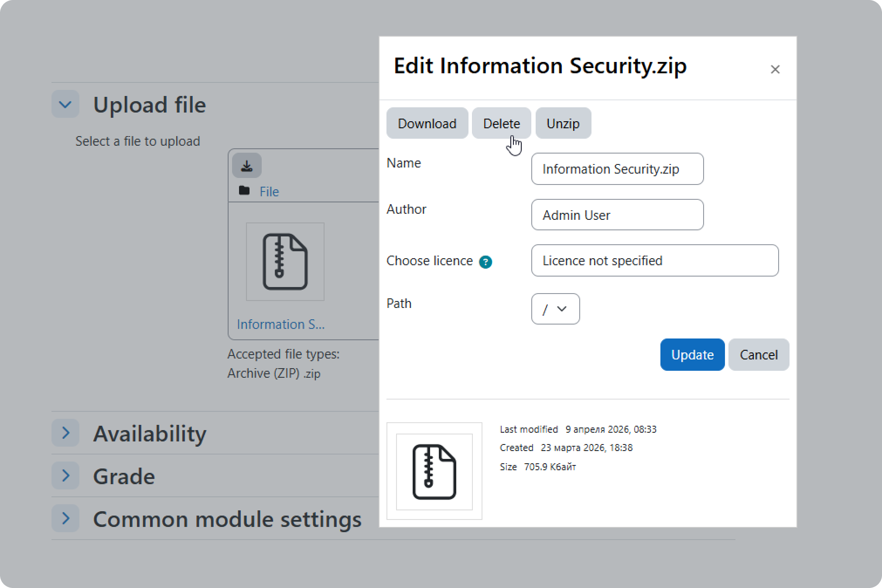This screenshot has width=882, height=588.
Task: Click into the Name input field
Action: point(617,169)
